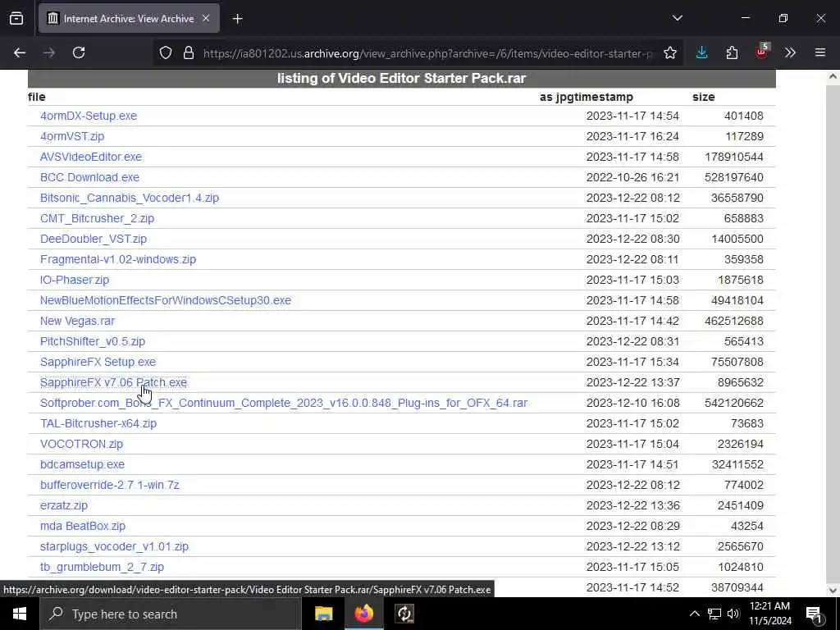Download tb_grumblebum_2_7.zip
The width and height of the screenshot is (840, 630).
(x=102, y=567)
